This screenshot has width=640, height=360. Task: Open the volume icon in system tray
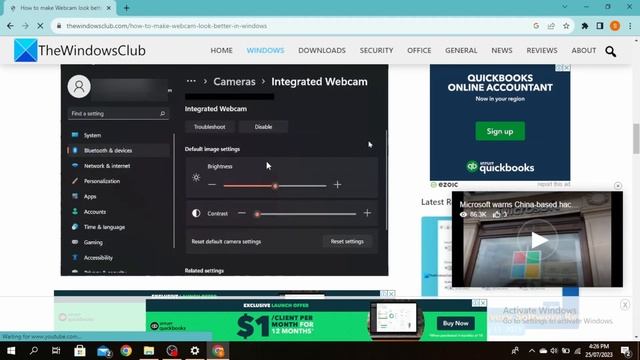[554, 351]
